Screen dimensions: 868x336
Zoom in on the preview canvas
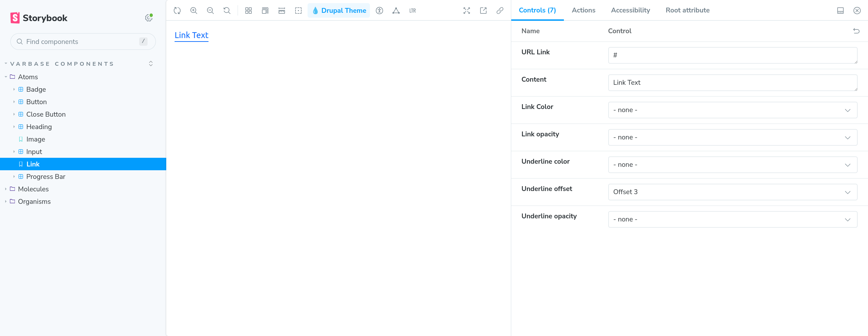coord(194,10)
